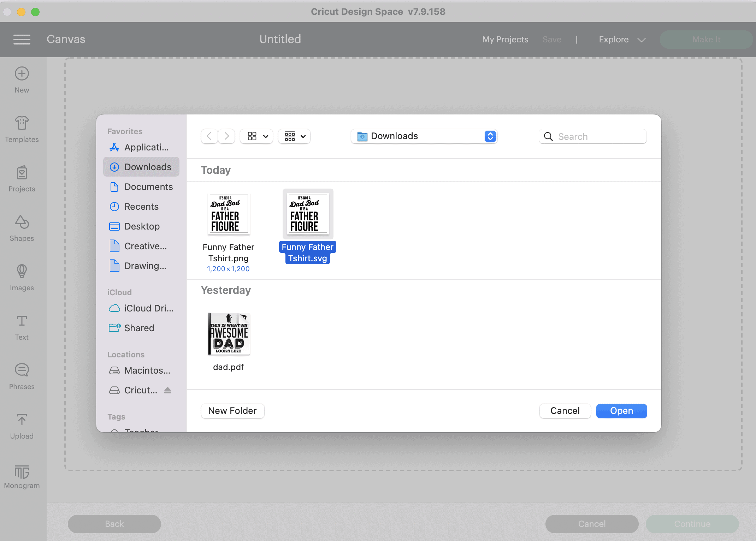This screenshot has height=541, width=756.
Task: Click the Search field in dialog
Action: click(593, 137)
